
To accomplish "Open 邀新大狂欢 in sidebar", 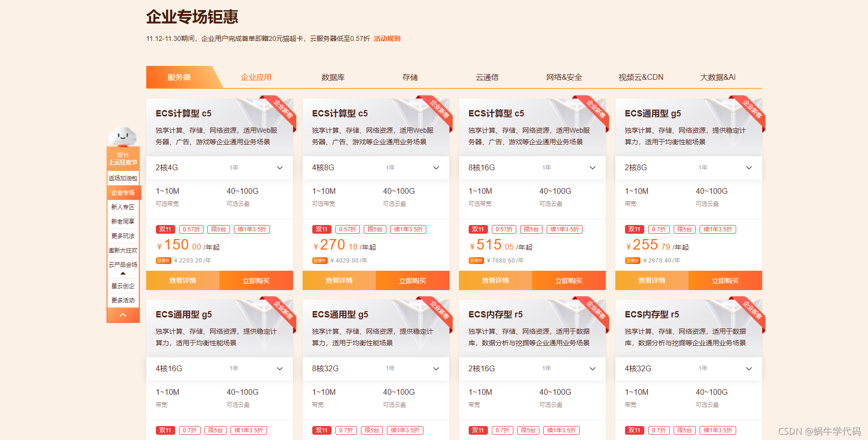I will [x=123, y=250].
